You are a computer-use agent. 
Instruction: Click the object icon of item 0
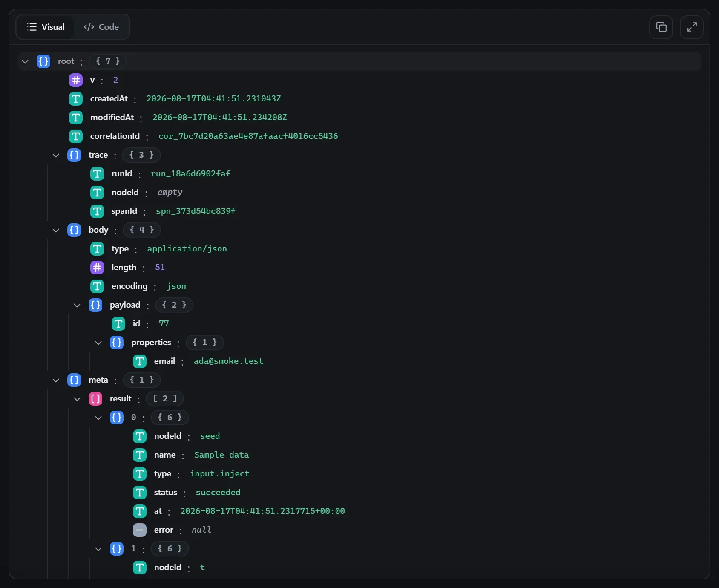point(117,418)
